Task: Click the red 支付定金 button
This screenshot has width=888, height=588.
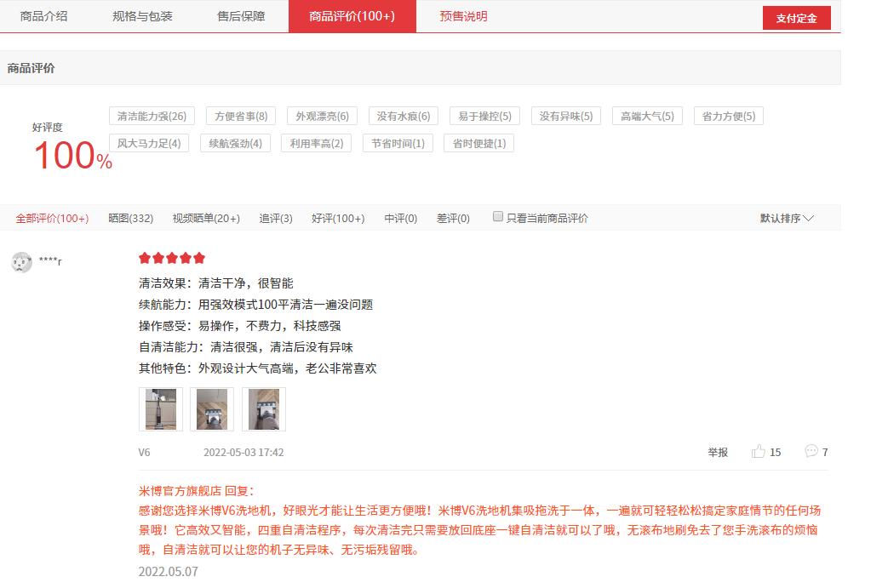Action: click(795, 17)
